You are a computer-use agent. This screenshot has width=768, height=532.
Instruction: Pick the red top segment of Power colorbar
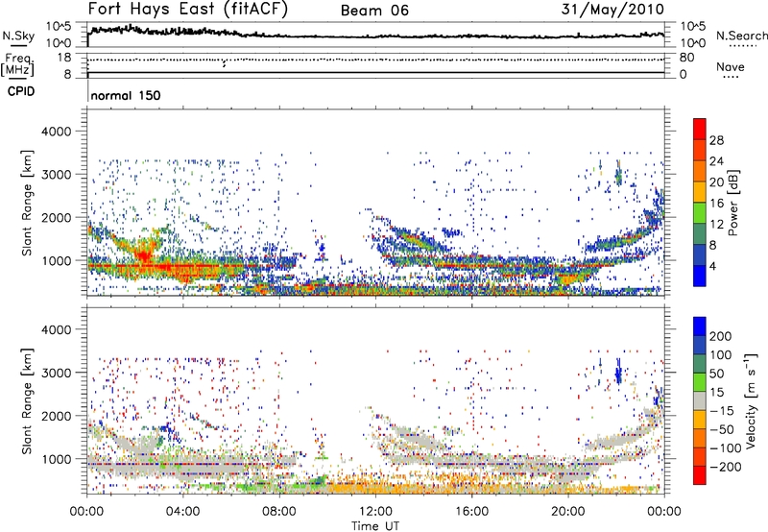coord(700,129)
